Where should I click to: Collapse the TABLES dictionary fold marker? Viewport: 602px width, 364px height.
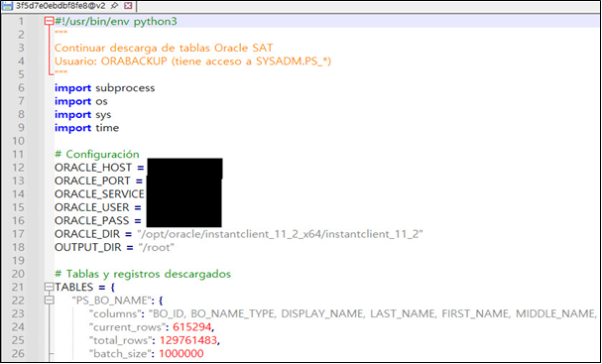[50, 287]
